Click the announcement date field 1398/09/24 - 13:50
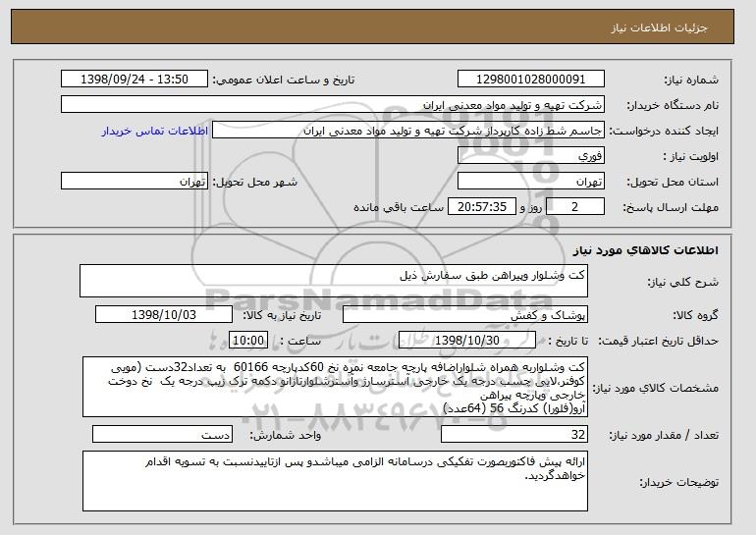 click(135, 80)
